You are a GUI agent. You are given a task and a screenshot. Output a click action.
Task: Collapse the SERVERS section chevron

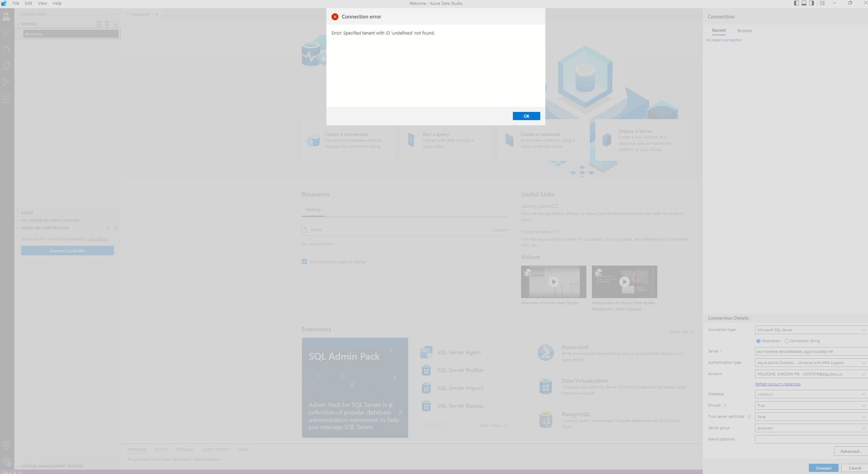(x=18, y=24)
